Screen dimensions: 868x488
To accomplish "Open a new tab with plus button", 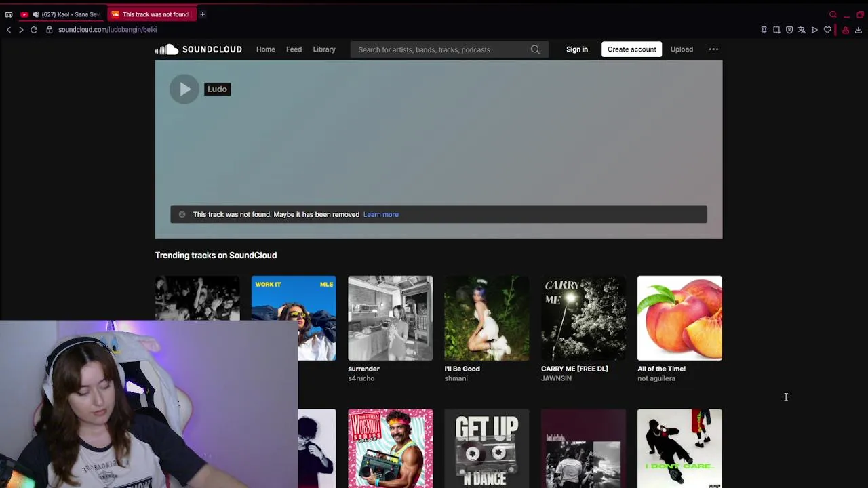I will point(202,14).
